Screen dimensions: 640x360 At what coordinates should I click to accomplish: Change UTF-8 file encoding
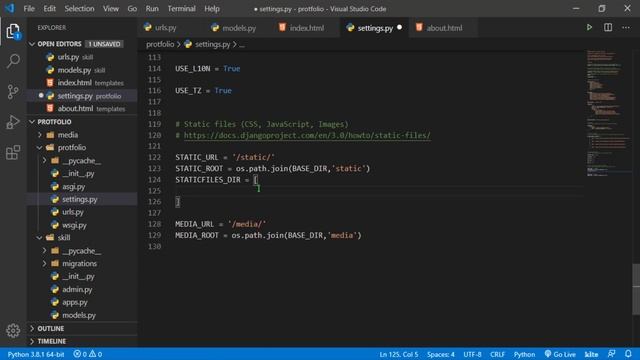click(x=472, y=354)
